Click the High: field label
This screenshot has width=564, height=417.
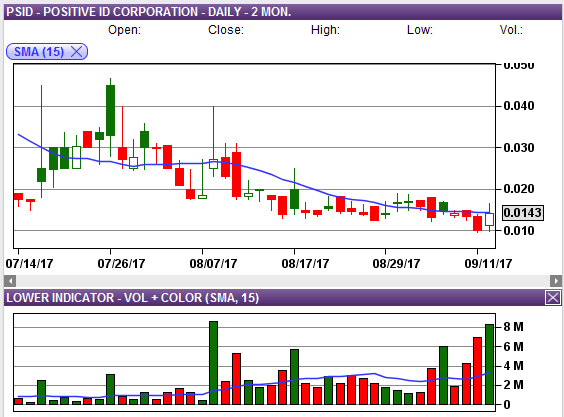(x=325, y=30)
